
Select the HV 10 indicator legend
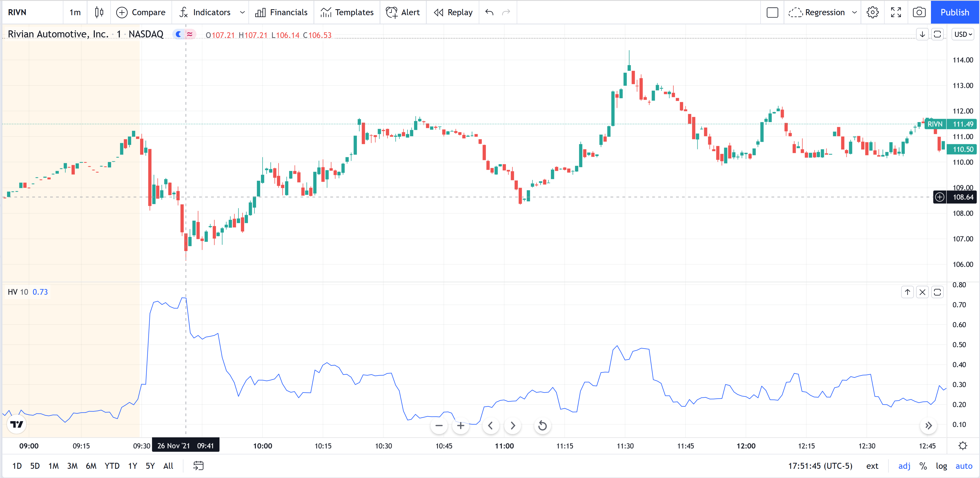click(x=18, y=292)
